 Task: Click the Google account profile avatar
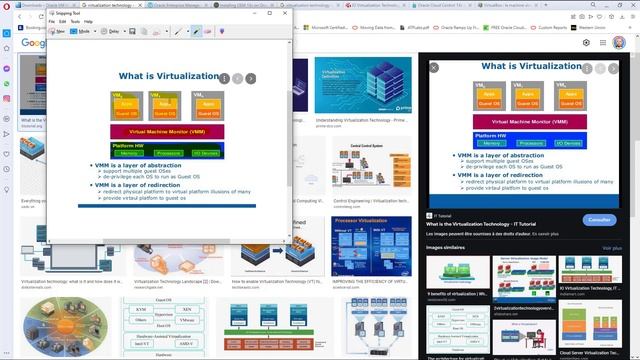[619, 43]
